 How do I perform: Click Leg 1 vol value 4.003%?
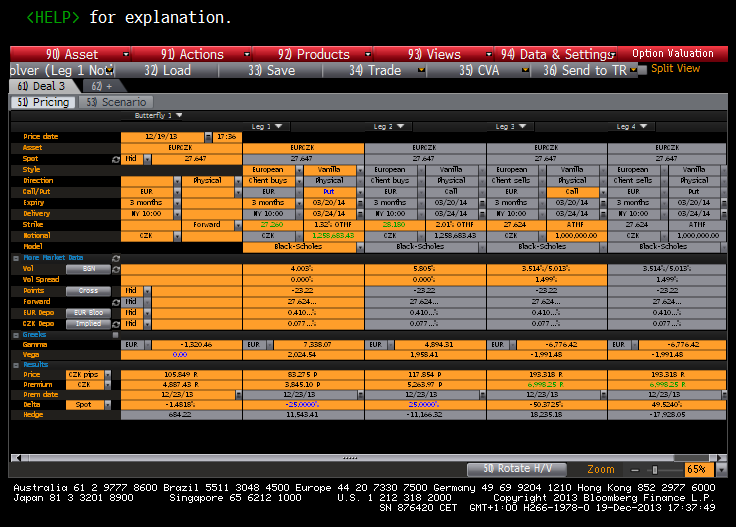pyautogui.click(x=303, y=269)
